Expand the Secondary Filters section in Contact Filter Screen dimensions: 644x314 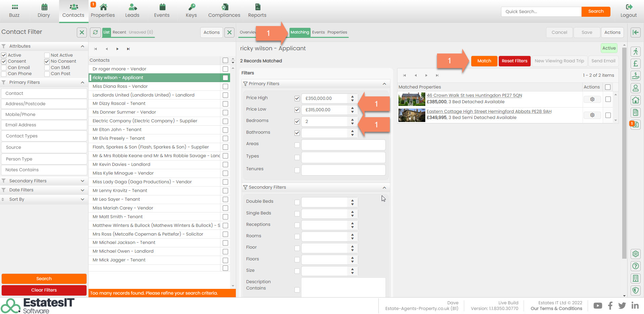[44, 181]
